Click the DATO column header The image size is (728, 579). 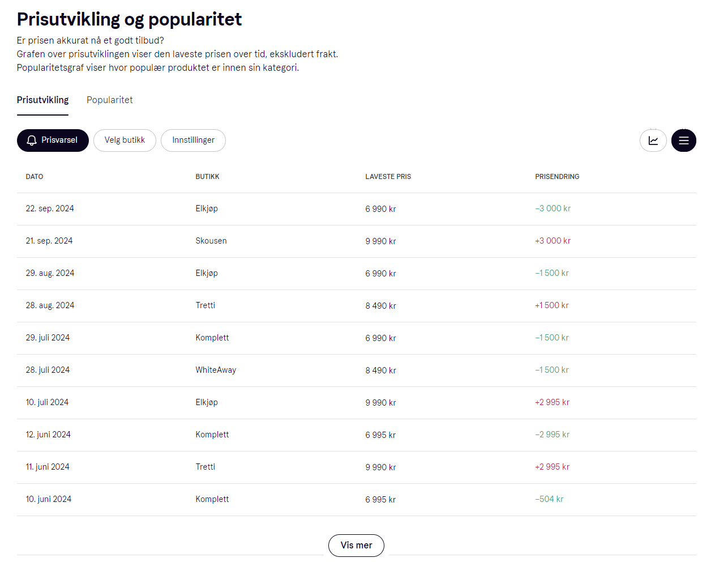[35, 177]
